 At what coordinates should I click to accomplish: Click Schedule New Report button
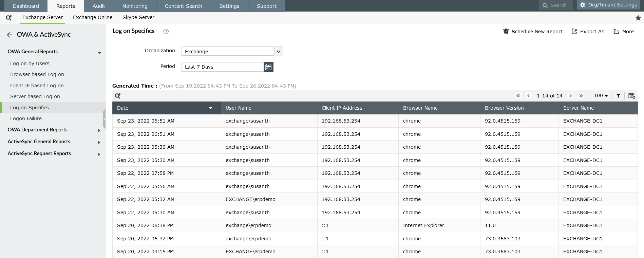[533, 32]
